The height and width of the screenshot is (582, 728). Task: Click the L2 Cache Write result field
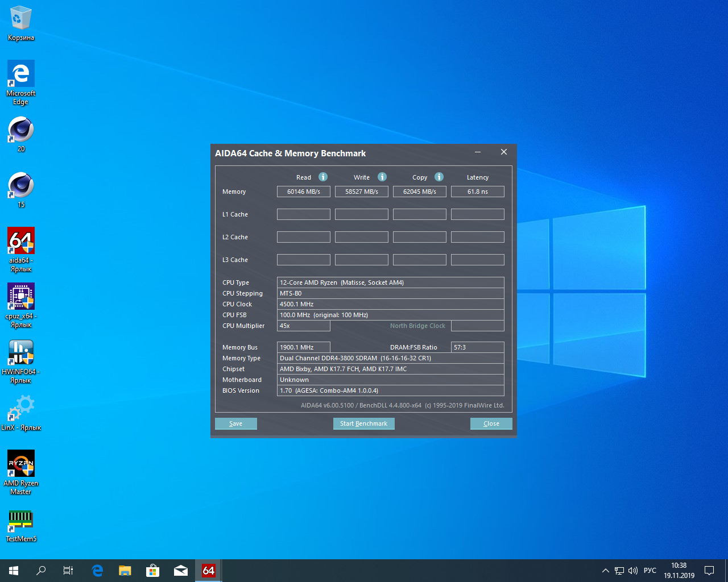[x=362, y=237]
